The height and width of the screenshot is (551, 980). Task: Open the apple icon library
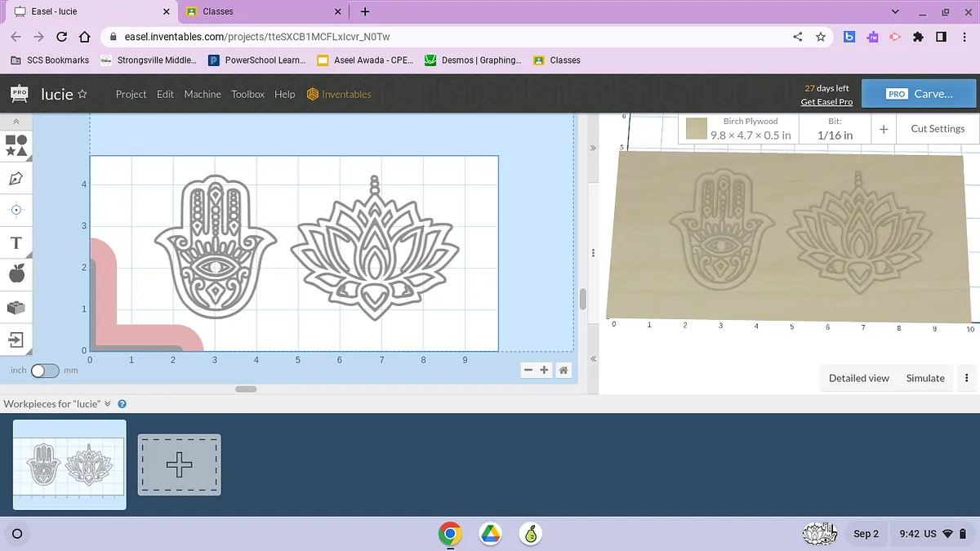pyautogui.click(x=16, y=274)
